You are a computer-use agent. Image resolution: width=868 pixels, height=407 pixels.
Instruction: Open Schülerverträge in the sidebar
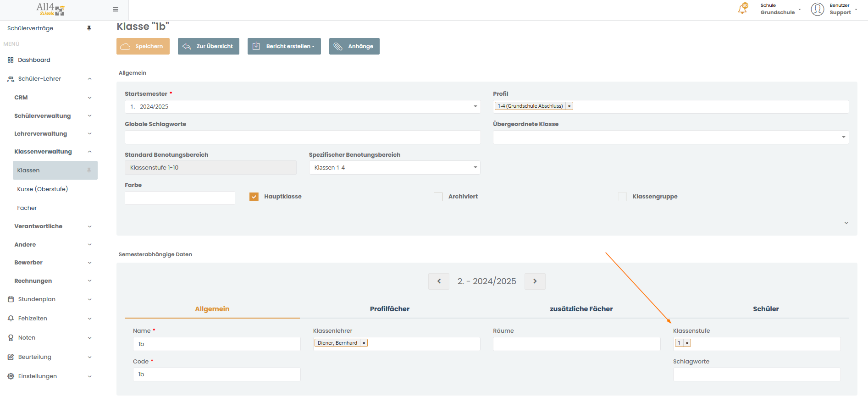pos(30,28)
